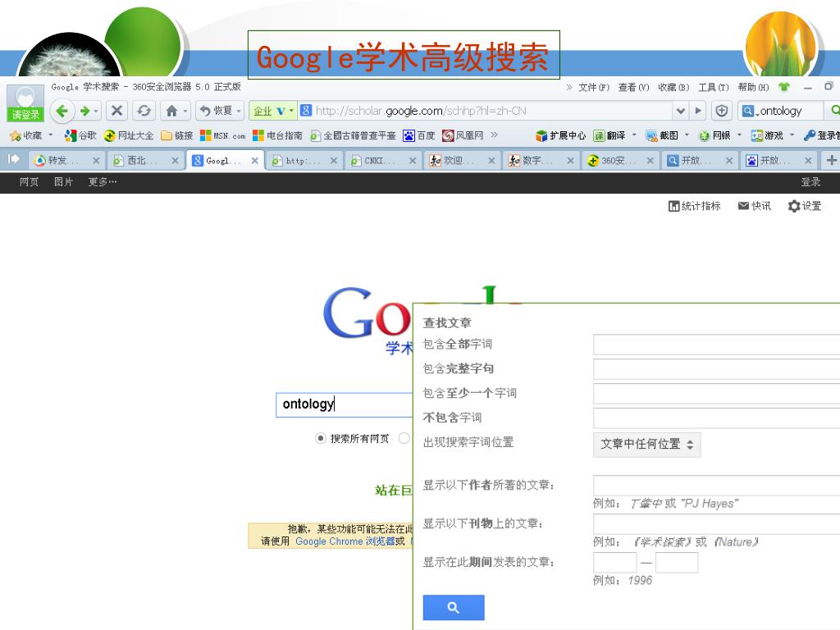840x630 pixels.
Task: Open the 网银 online banking tool
Action: pyautogui.click(x=714, y=135)
